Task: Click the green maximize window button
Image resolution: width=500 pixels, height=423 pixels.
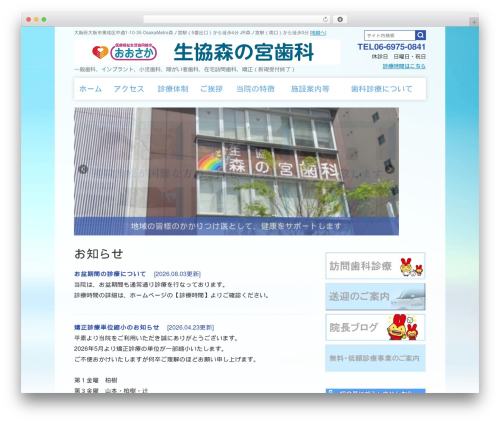Action: 44,19
